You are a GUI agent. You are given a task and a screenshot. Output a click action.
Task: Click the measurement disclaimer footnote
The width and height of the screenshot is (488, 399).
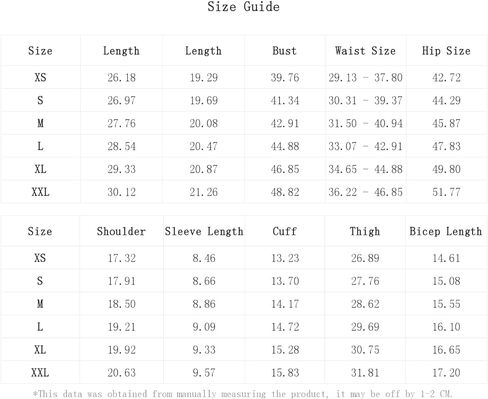point(243,394)
